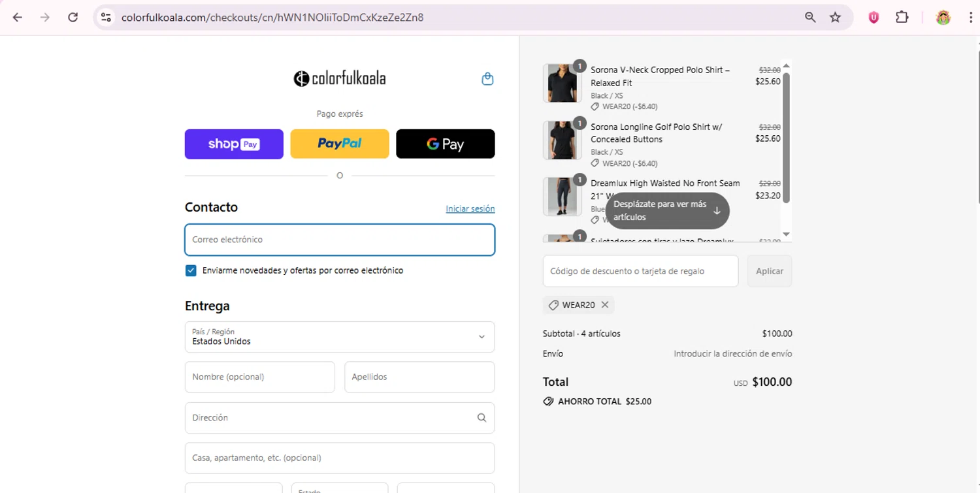Remove the WEAR20 discount code

(605, 305)
